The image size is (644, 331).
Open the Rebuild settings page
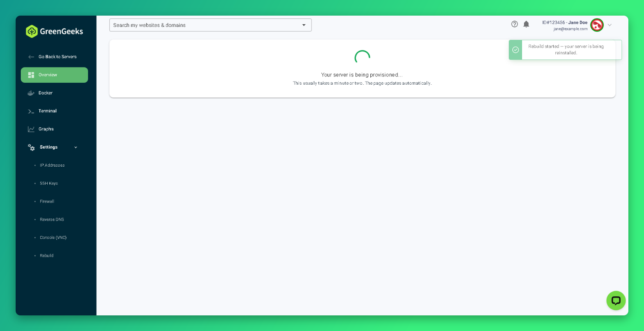(x=47, y=256)
